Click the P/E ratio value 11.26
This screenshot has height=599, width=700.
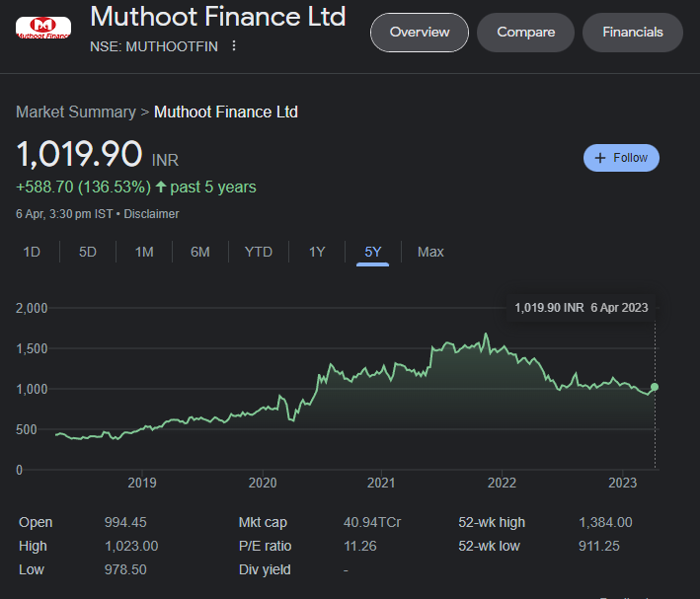pos(359,546)
